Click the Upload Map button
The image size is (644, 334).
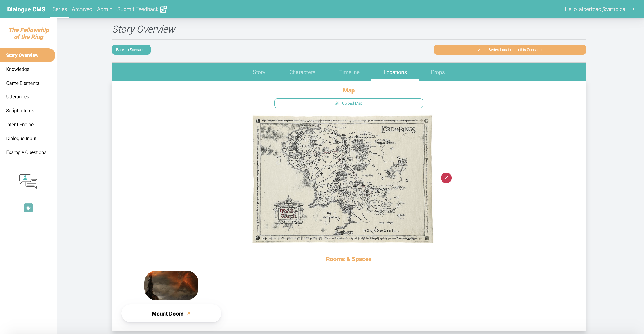point(349,103)
